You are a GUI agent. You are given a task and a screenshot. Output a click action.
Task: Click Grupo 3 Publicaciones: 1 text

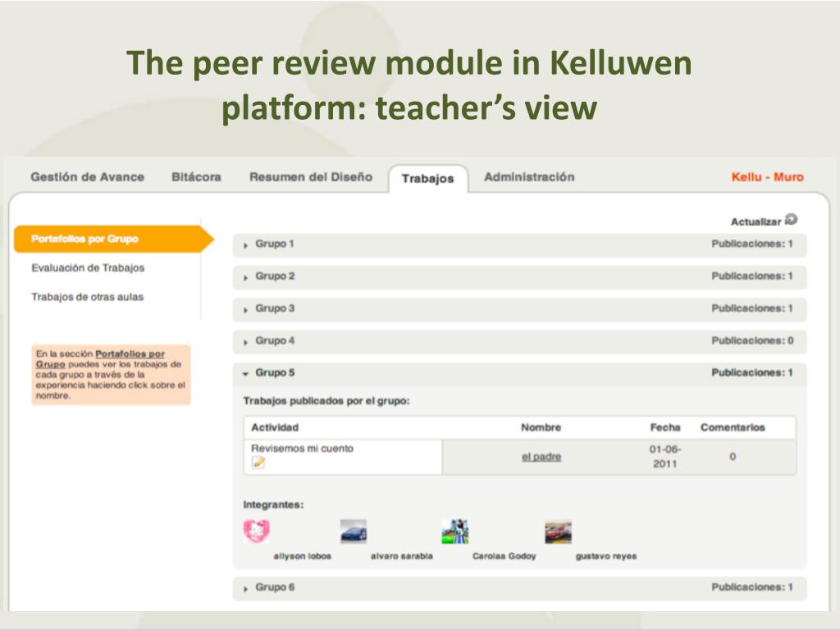coord(752,308)
